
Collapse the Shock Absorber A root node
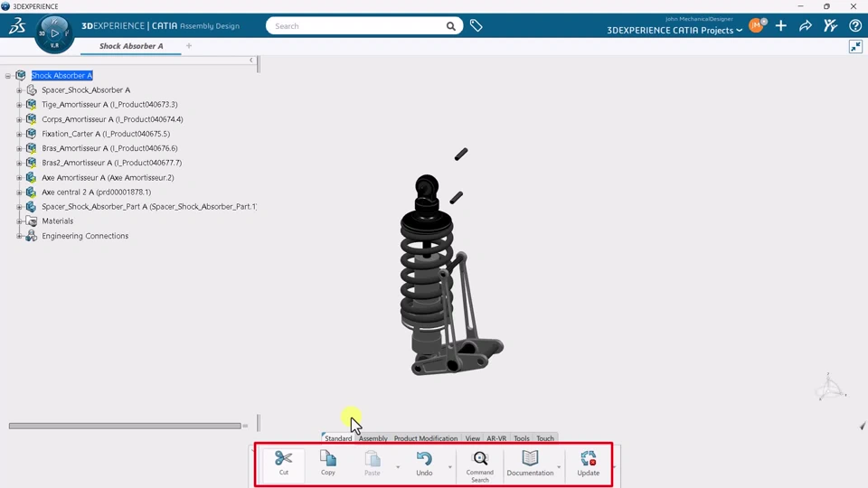coord(8,76)
